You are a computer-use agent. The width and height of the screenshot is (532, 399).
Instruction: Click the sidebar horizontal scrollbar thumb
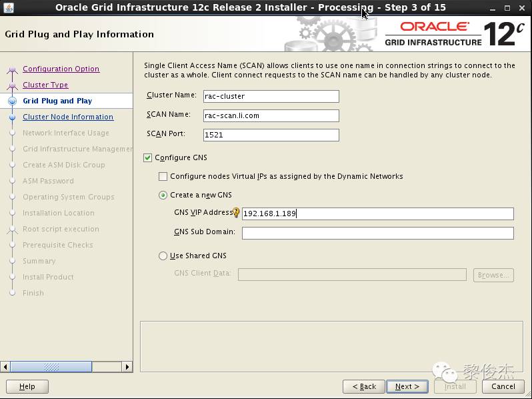click(51, 367)
